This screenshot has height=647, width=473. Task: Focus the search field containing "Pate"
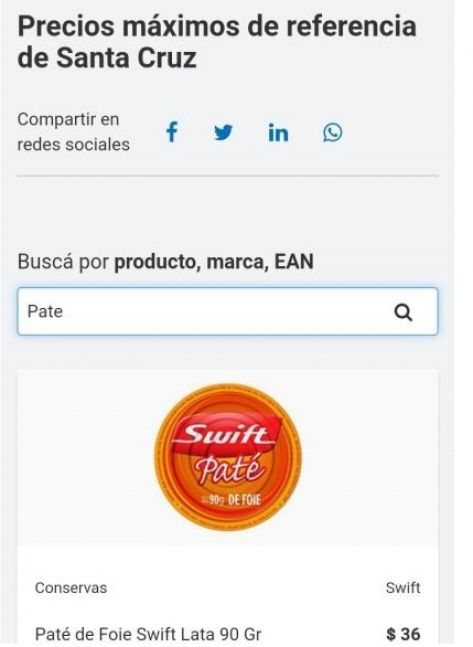(x=227, y=312)
